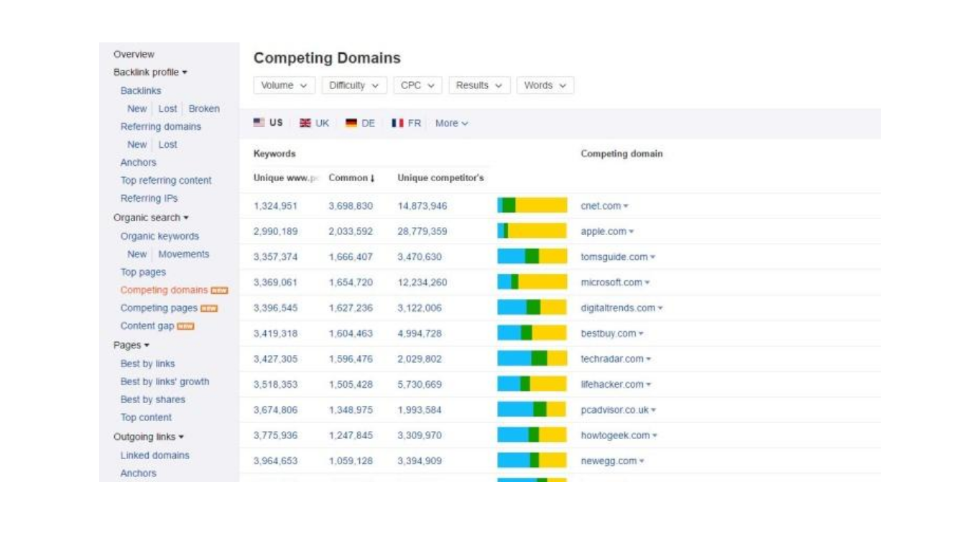Sort by Unique competitor's column header

click(x=440, y=178)
